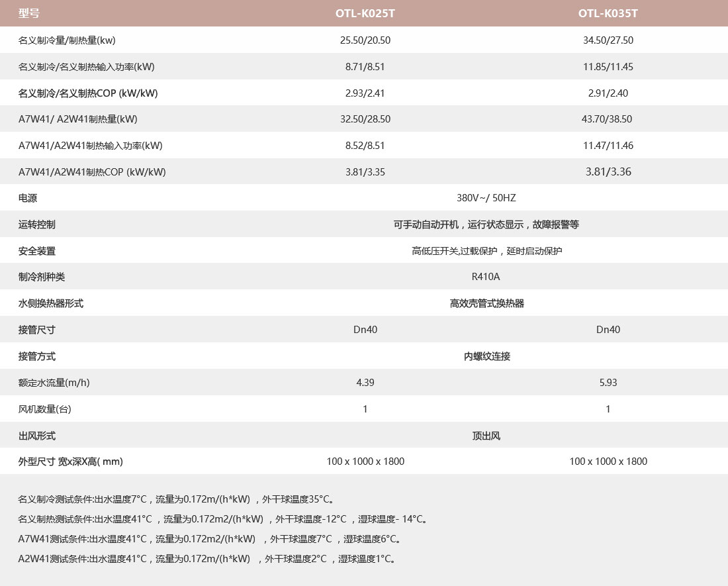Select the 3.81/3.36 COP value

tap(608, 172)
